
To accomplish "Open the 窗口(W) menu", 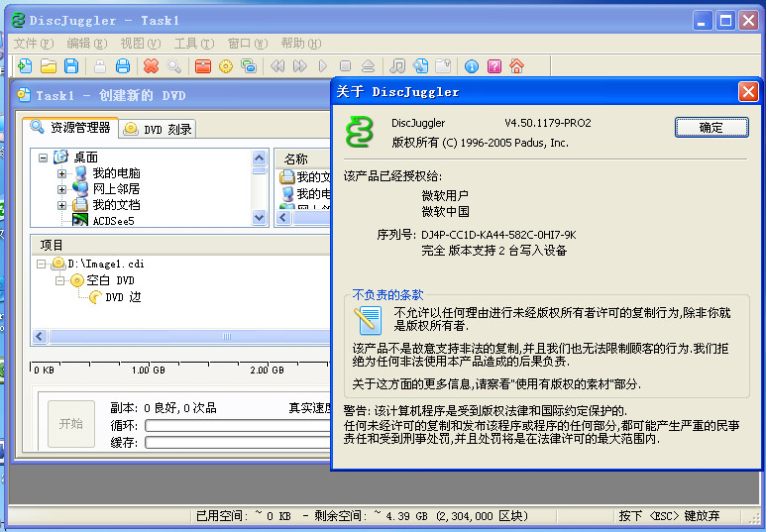I will [x=248, y=44].
